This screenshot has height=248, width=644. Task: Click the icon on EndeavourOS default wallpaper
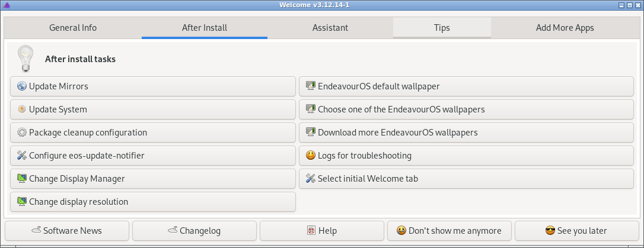click(x=311, y=86)
